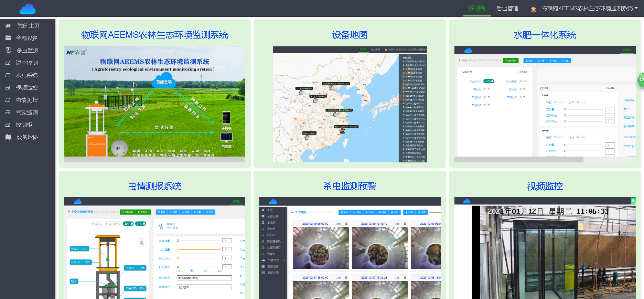644x299 pixels.
Task: Click the grid icon beside 全部设备
Action: [8, 38]
